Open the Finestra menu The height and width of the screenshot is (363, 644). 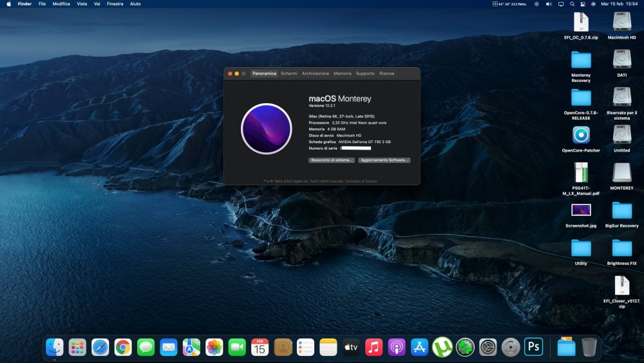click(x=115, y=4)
